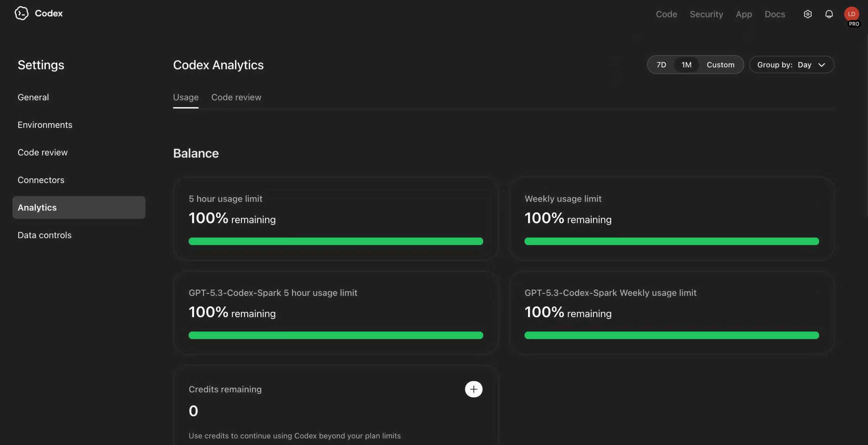
Task: Open settings via the gear icon
Action: click(x=808, y=14)
